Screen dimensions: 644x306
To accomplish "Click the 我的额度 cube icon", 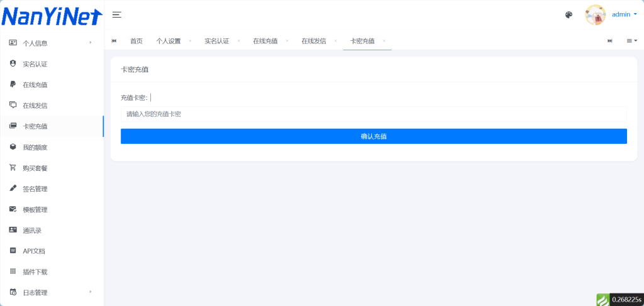I will [13, 147].
